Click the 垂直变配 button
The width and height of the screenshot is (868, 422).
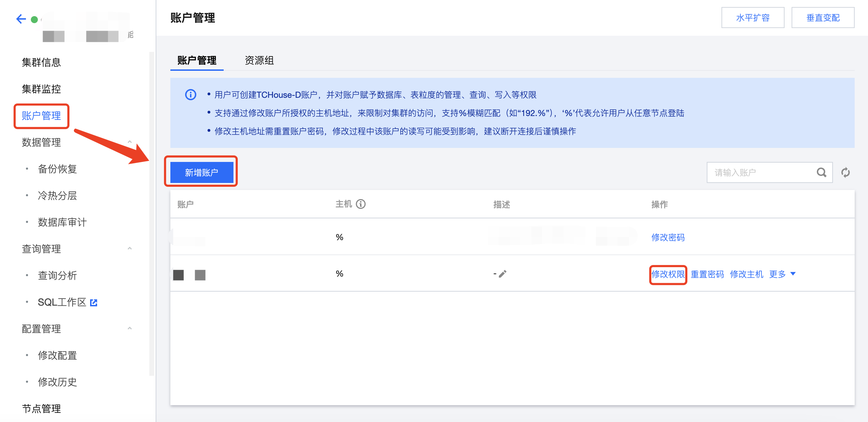(822, 18)
